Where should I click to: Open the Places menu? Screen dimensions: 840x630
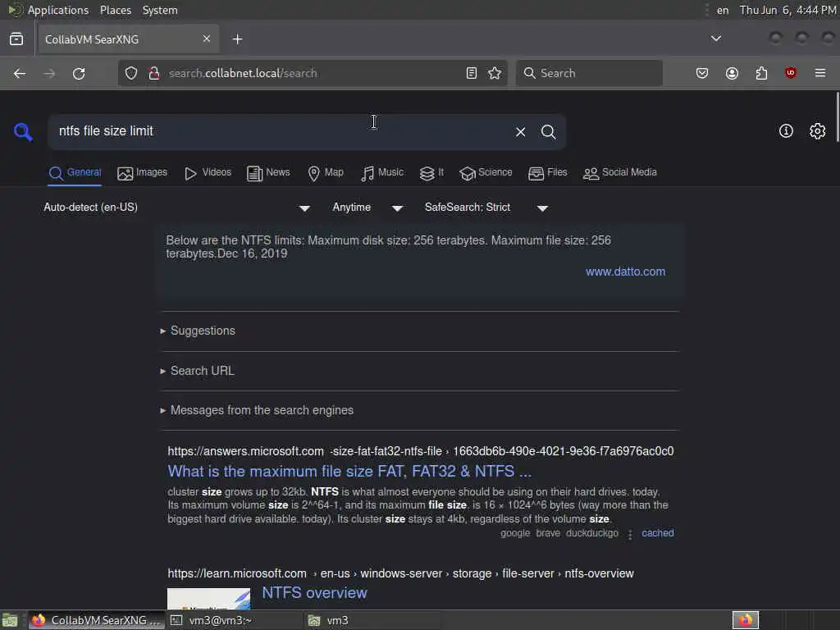116,10
